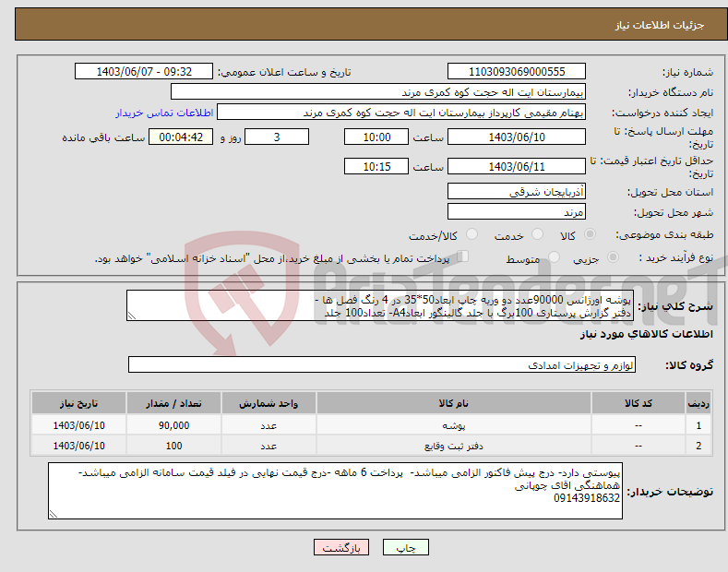
Task: Click the شماره نیاز field 1103093069000555
Action: tap(517, 72)
